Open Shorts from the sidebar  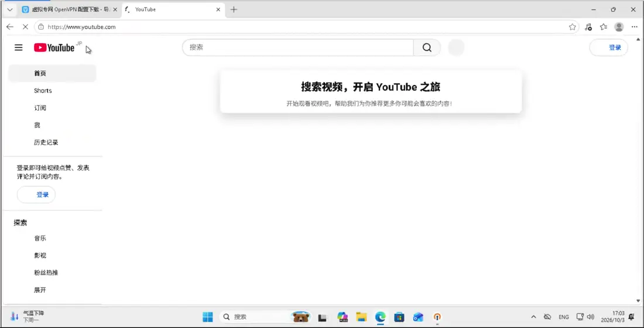coord(52,90)
